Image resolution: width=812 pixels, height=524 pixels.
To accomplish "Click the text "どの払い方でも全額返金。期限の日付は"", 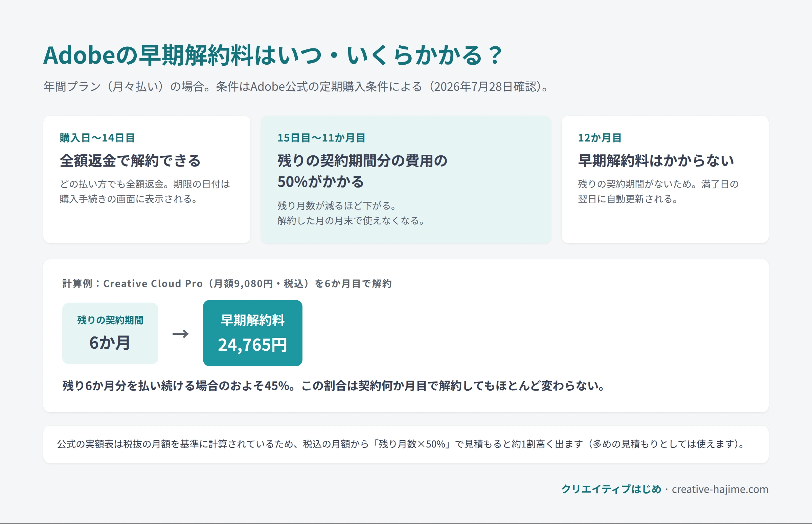I will coord(145,184).
